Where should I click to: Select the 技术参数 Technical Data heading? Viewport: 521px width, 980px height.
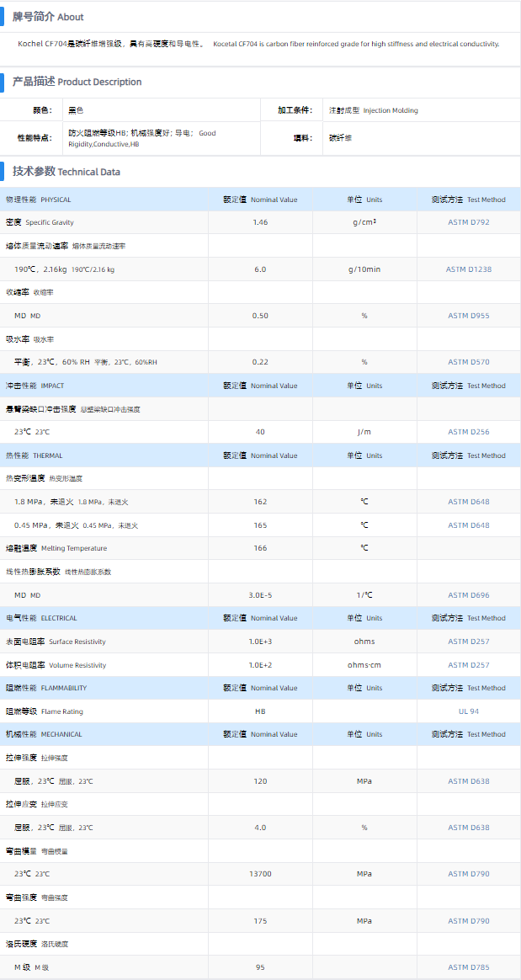click(66, 172)
